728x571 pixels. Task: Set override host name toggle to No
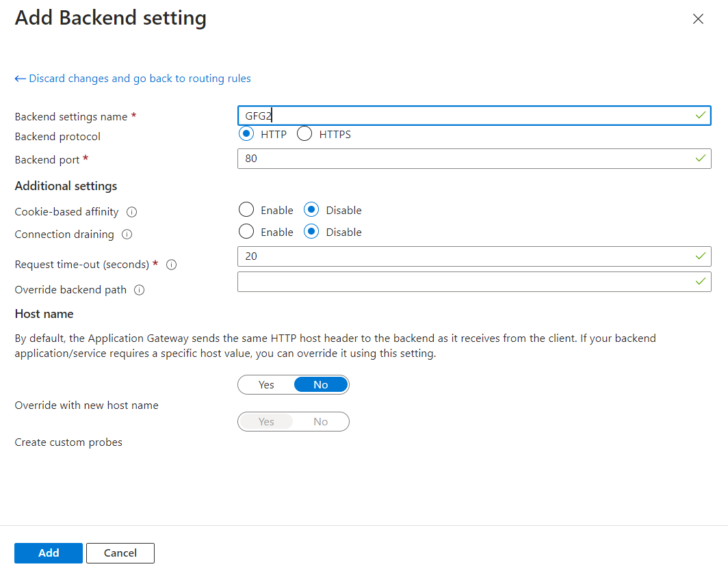coord(321,385)
